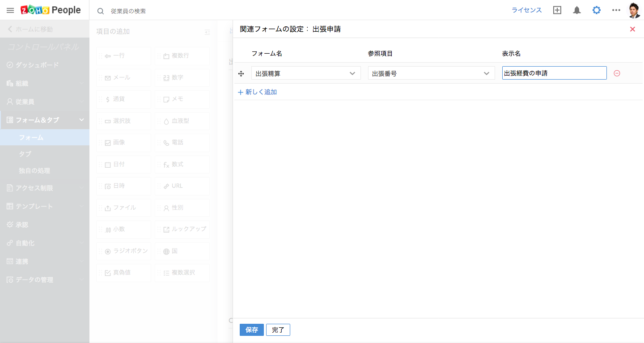644x343 pixels.
Task: Click the 表示名 text field
Action: 554,73
